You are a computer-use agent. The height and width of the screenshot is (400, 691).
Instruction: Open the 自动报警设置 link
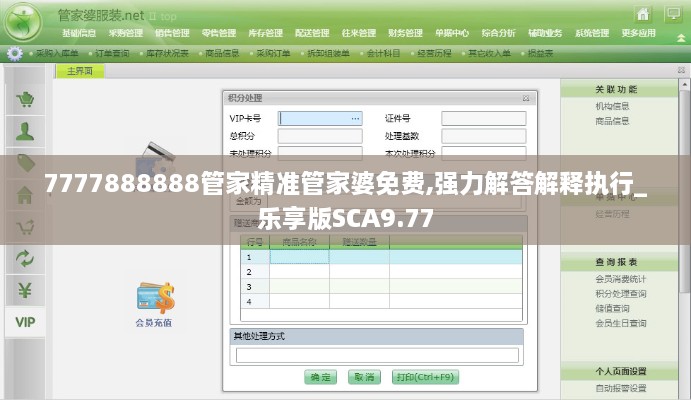click(x=620, y=388)
